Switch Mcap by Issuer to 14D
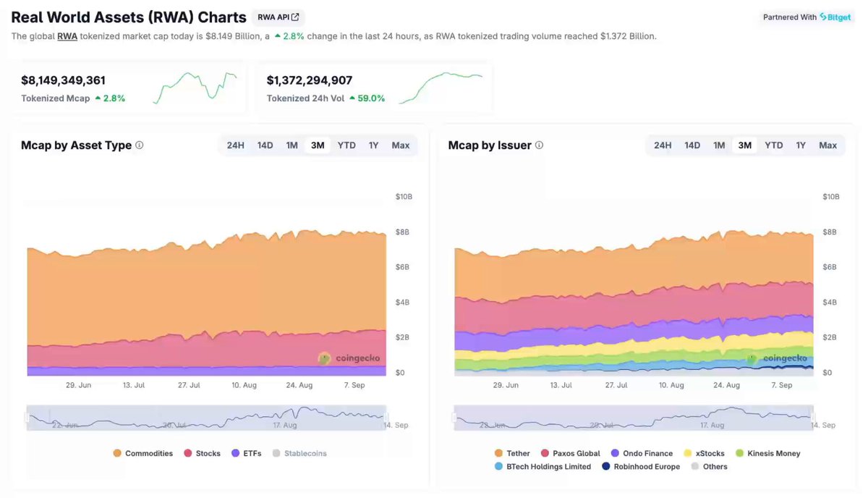868x498 pixels. 693,145
